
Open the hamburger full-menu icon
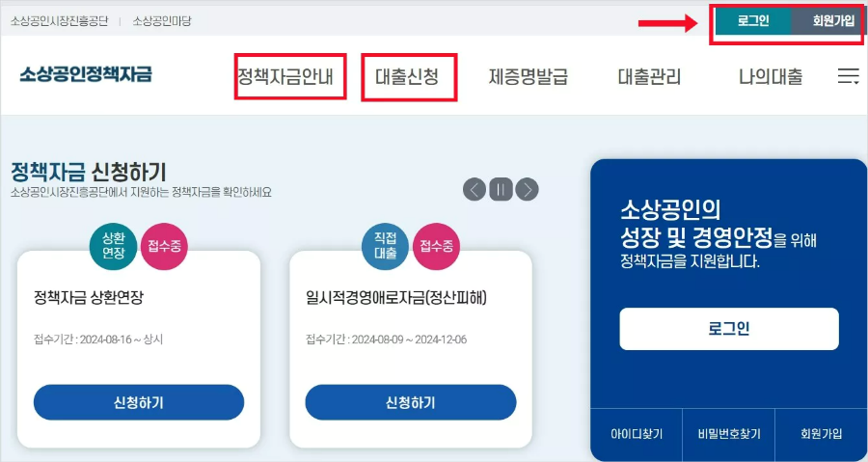point(848,76)
